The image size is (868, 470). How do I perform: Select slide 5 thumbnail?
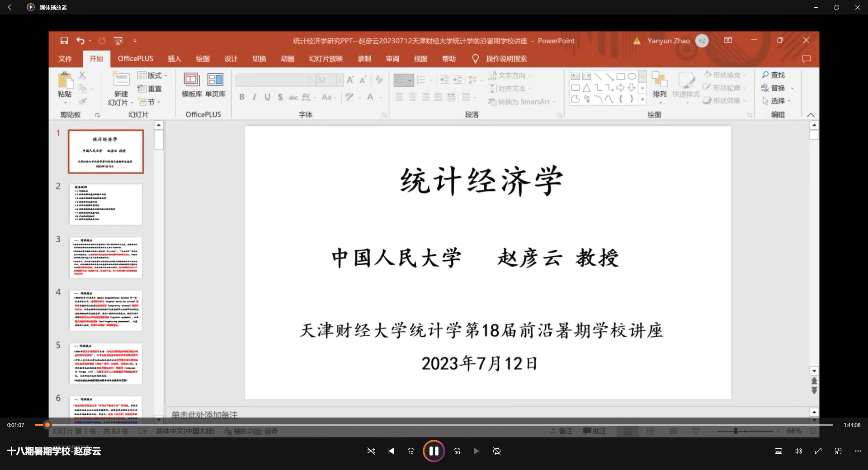point(106,363)
